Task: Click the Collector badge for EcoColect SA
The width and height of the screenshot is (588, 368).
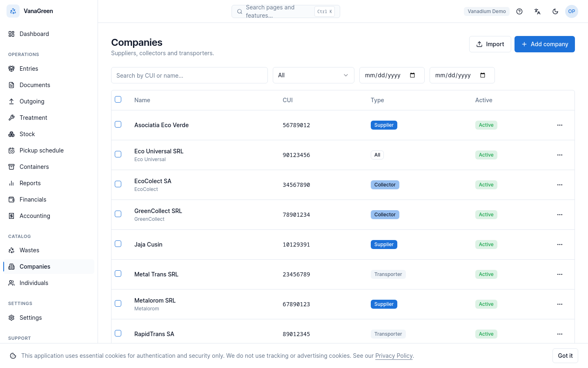Action: pyautogui.click(x=385, y=185)
